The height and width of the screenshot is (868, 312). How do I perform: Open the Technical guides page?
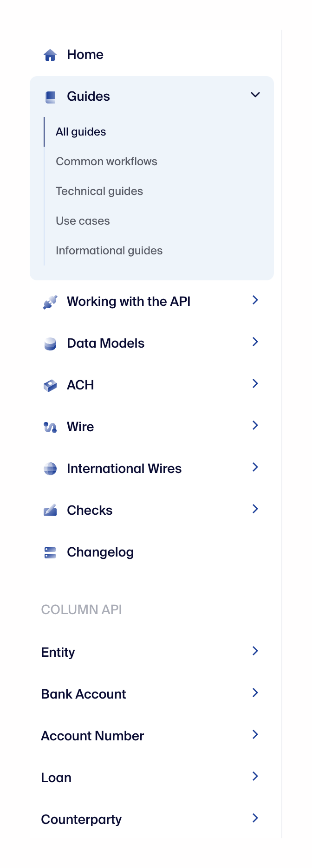click(99, 191)
